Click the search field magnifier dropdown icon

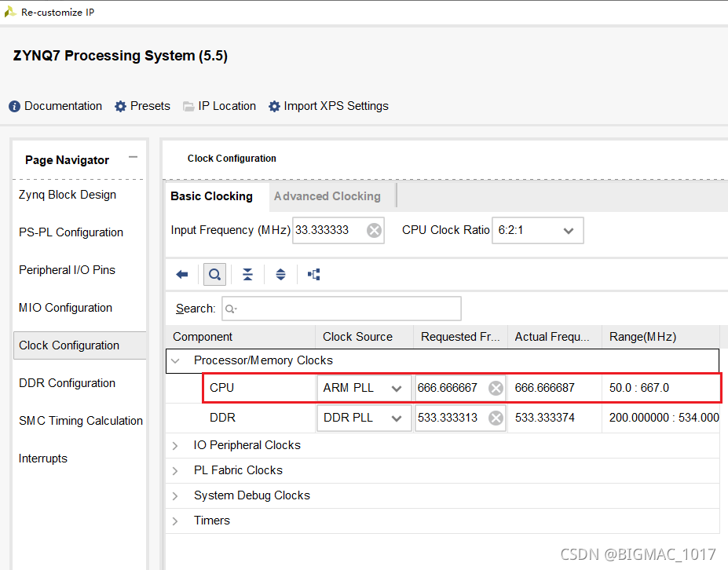(231, 309)
